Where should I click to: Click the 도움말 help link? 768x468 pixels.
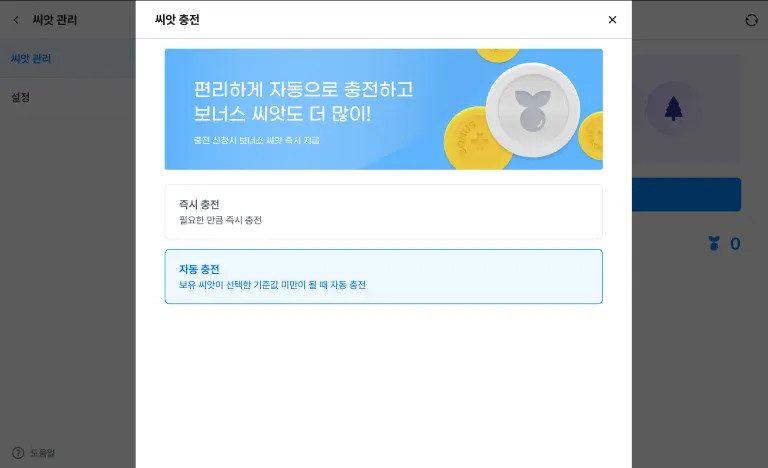coord(43,453)
